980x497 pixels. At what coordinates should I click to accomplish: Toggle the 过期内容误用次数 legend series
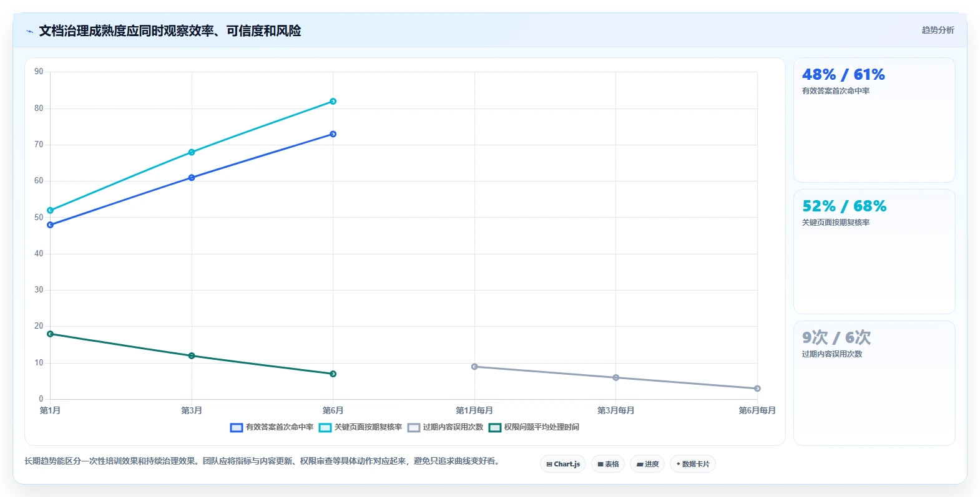coord(446,427)
